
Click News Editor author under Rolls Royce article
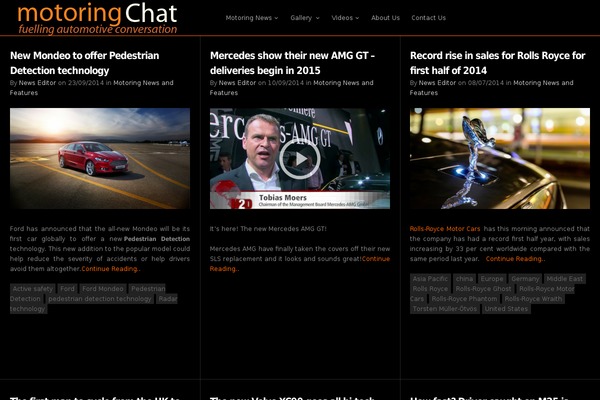437,83
